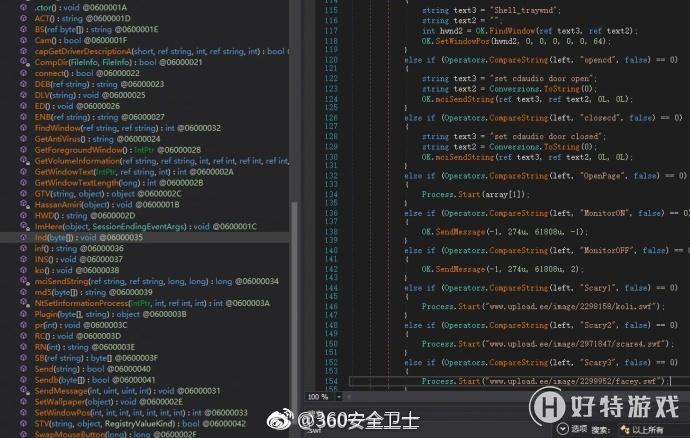Click the method icon next to GetForegroundWindow
The image size is (690, 438).
[23, 150]
